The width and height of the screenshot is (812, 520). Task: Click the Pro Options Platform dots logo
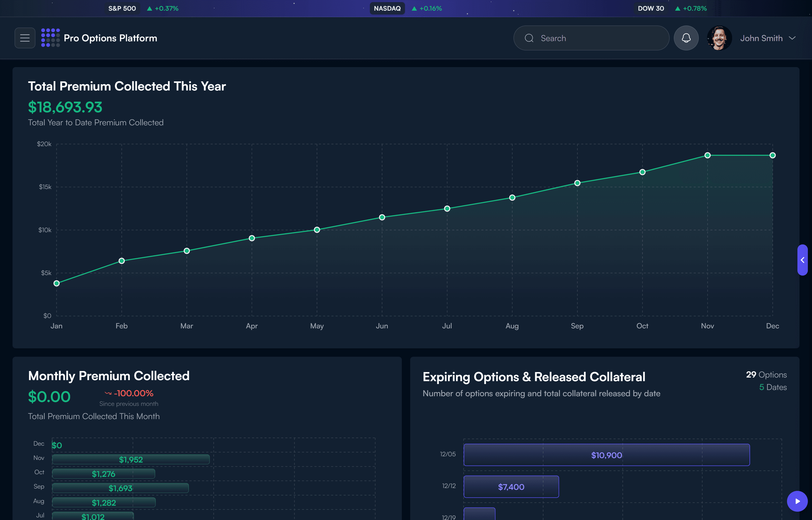coord(50,38)
